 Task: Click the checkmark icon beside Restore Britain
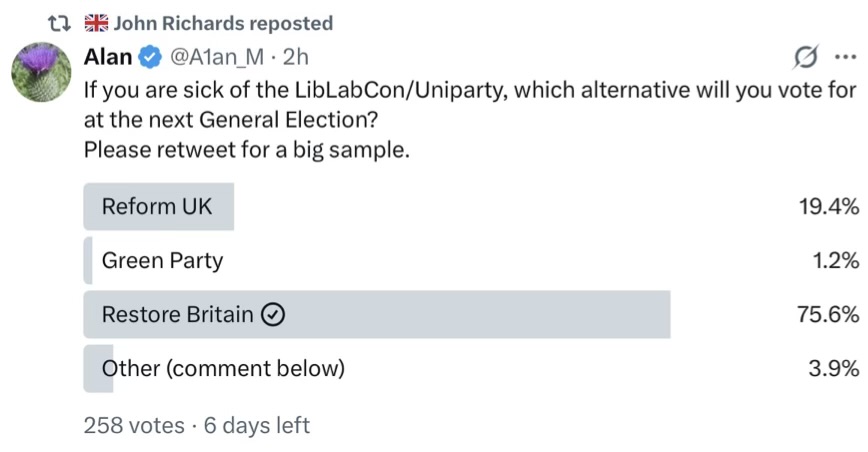point(273,315)
